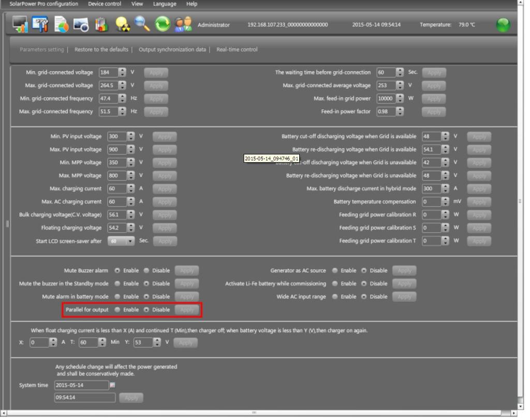Viewport: 530px width, 420px height.
Task: Switch to Parameters setting tab
Action: click(41, 49)
